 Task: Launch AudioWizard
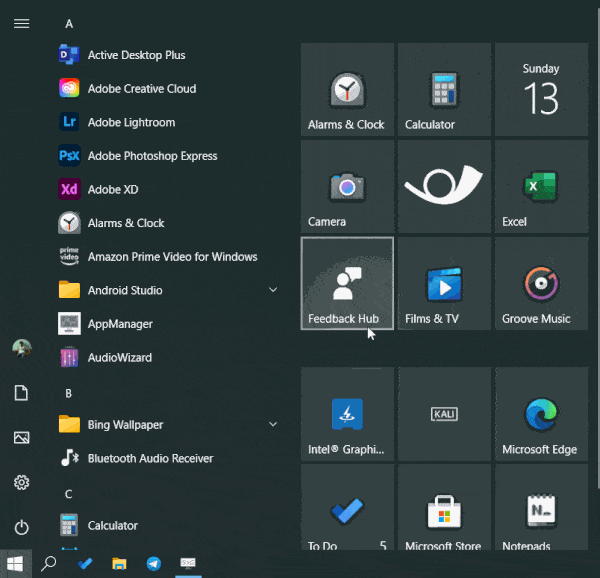tap(168, 358)
